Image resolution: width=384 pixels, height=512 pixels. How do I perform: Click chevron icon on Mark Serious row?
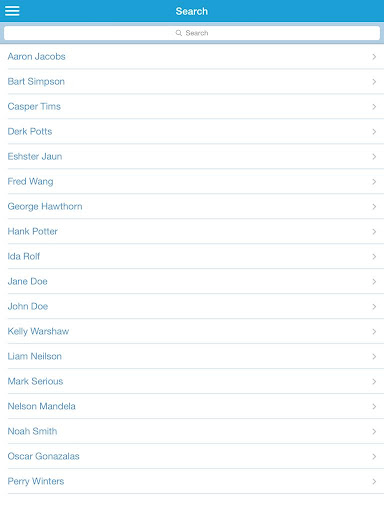coord(374,382)
